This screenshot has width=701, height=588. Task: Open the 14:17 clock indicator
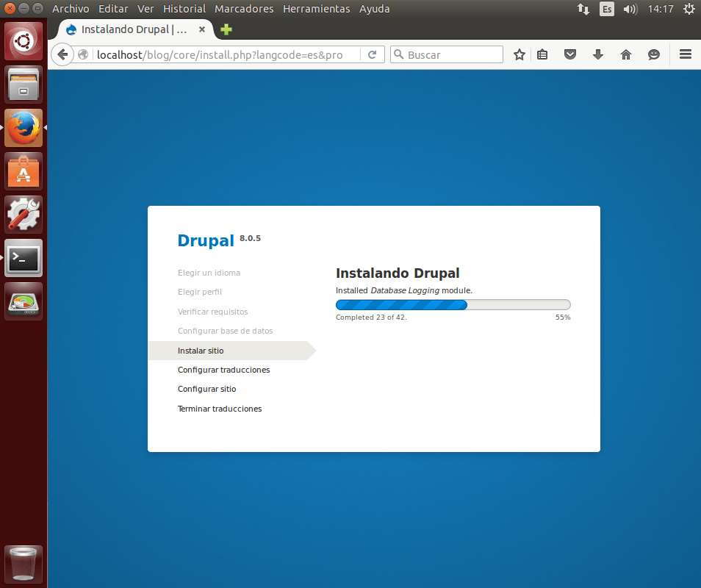point(661,9)
